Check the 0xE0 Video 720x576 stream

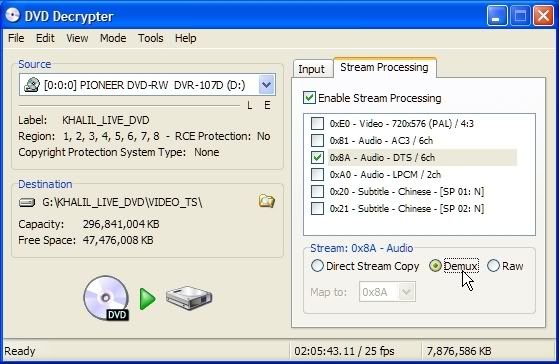(317, 123)
